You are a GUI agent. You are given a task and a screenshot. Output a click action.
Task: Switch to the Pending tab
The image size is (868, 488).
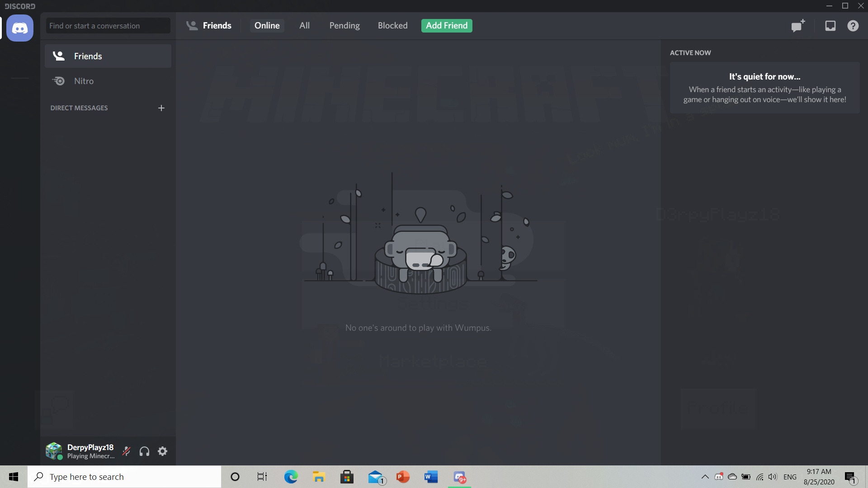click(344, 26)
